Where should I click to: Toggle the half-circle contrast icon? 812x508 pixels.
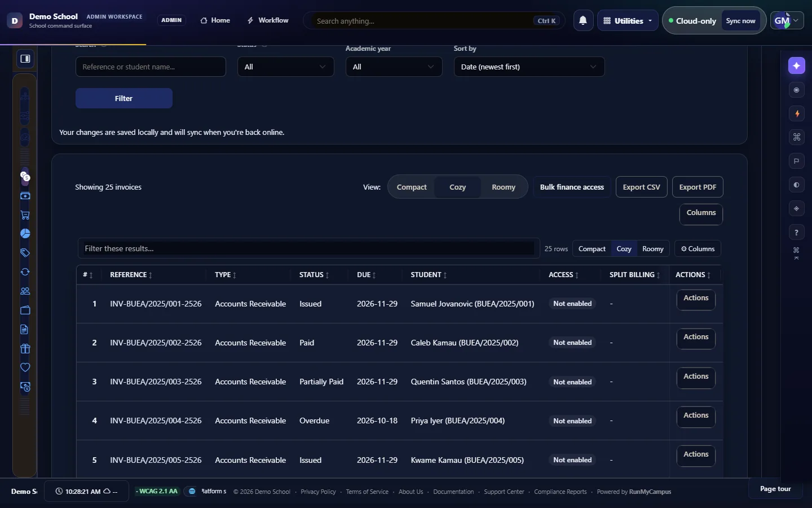(x=796, y=185)
